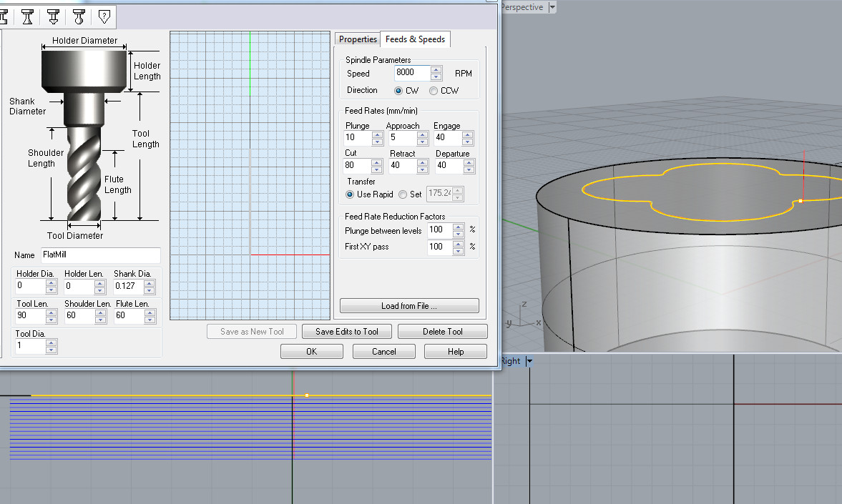Select CW spindle direction
This screenshot has height=504, width=842.
398,91
